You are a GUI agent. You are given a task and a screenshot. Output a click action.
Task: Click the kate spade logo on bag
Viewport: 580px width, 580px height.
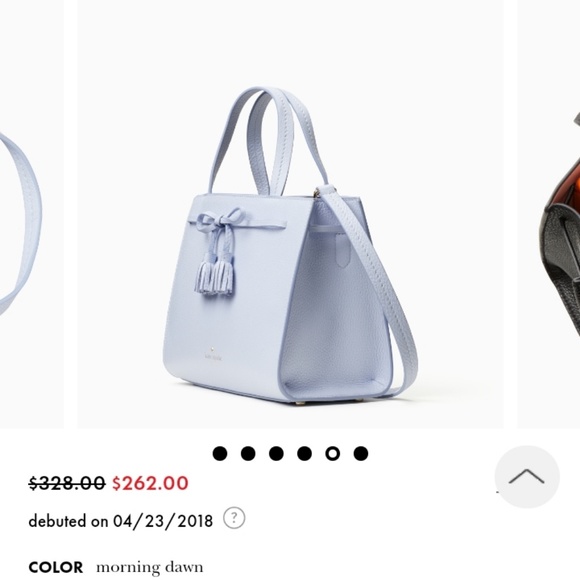click(213, 354)
